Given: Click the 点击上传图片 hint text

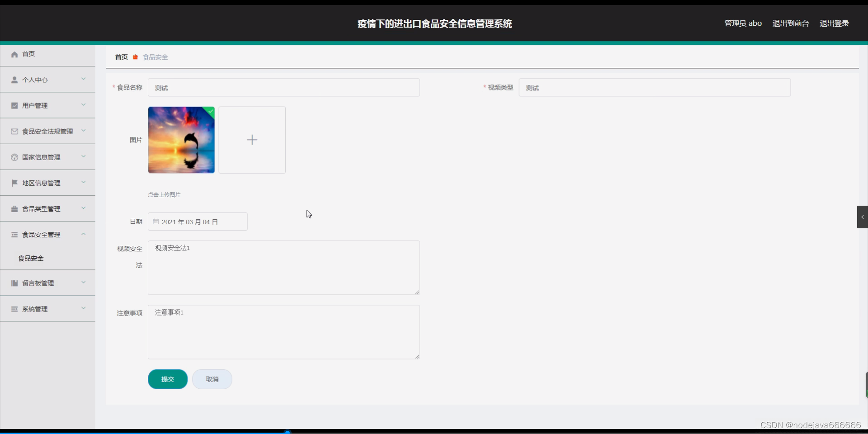Looking at the screenshot, I should pos(164,195).
